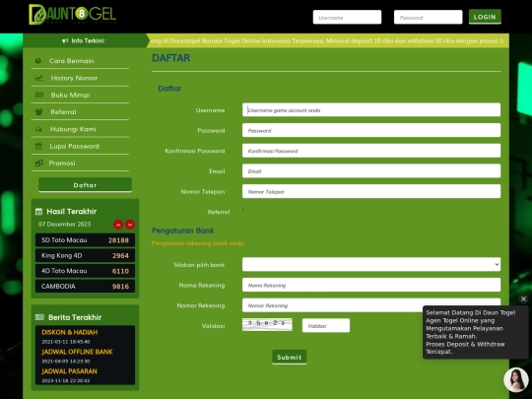This screenshot has height=399, width=532.
Task: Focus the Validasi captcha input
Action: click(326, 326)
